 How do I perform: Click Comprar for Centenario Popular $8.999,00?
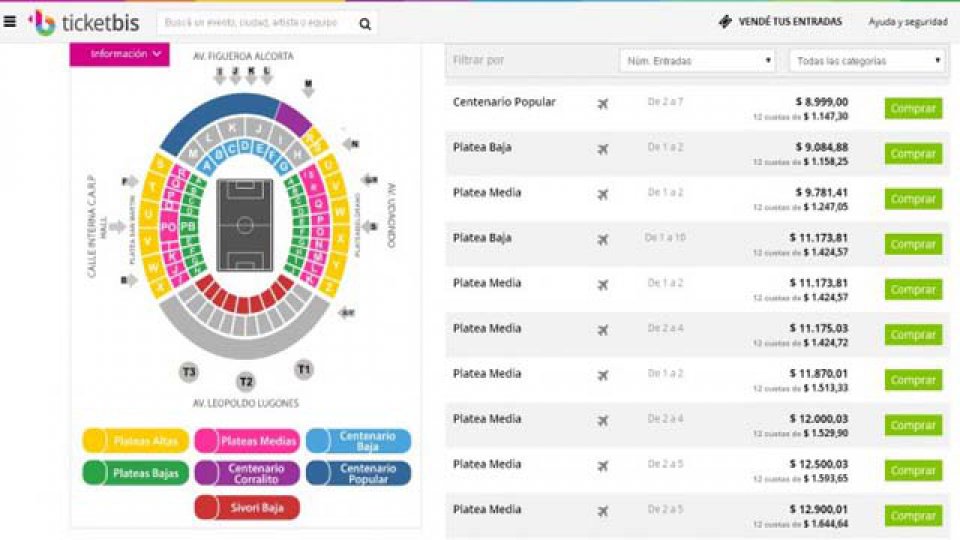click(912, 108)
